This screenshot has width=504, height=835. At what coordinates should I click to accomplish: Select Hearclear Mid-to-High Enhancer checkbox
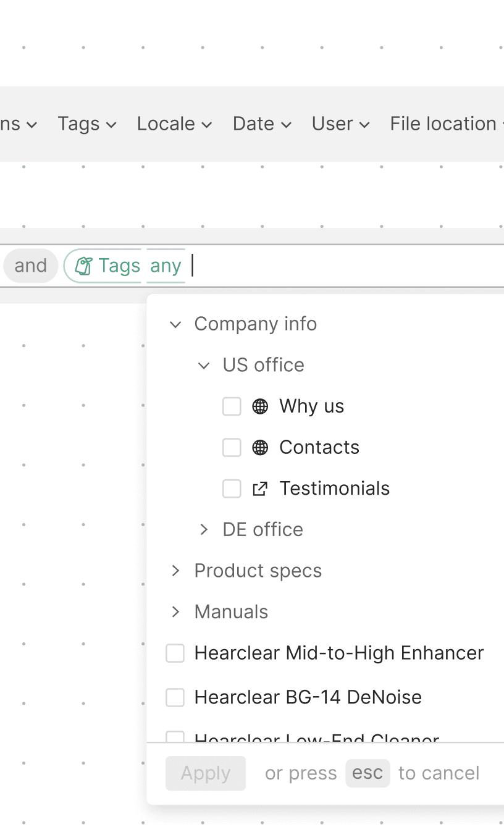tap(175, 653)
